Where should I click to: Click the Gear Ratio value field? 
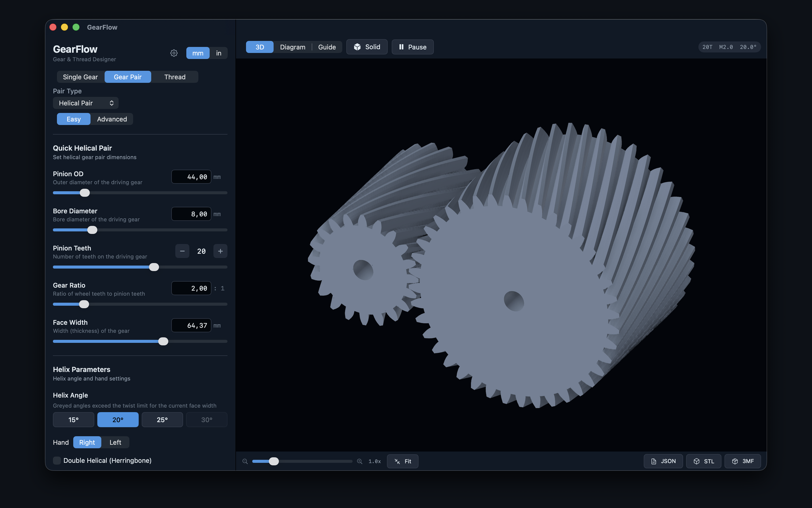coord(191,288)
